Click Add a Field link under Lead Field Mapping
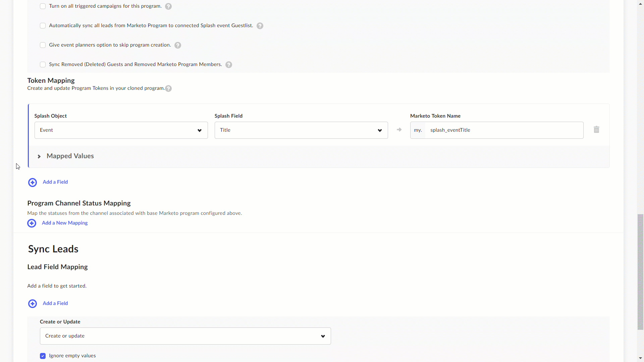The height and width of the screenshot is (362, 644). coord(55,303)
